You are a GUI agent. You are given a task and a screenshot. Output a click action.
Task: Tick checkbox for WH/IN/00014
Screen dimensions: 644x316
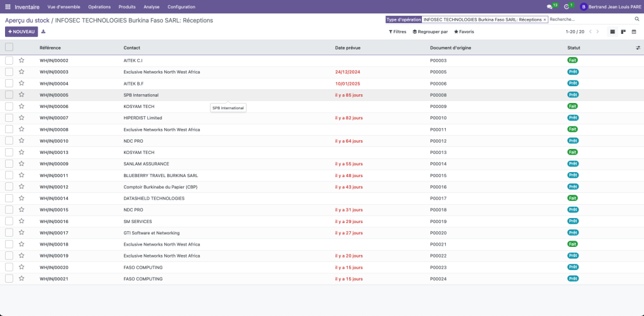click(9, 199)
